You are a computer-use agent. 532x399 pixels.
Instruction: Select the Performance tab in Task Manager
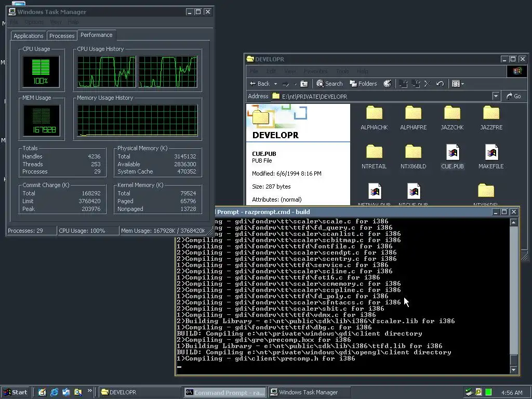click(x=96, y=35)
